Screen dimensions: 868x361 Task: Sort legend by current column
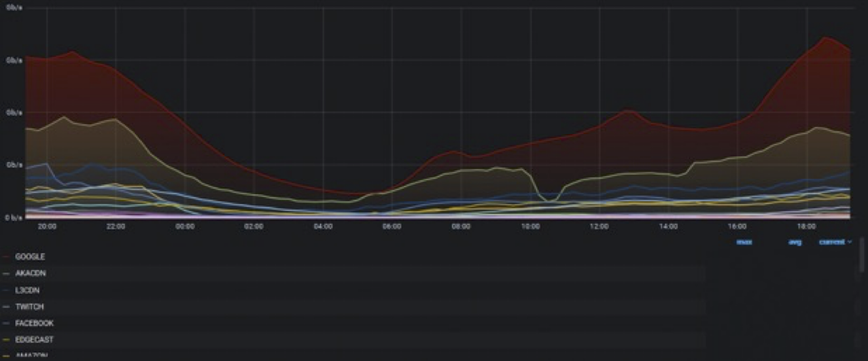point(832,242)
